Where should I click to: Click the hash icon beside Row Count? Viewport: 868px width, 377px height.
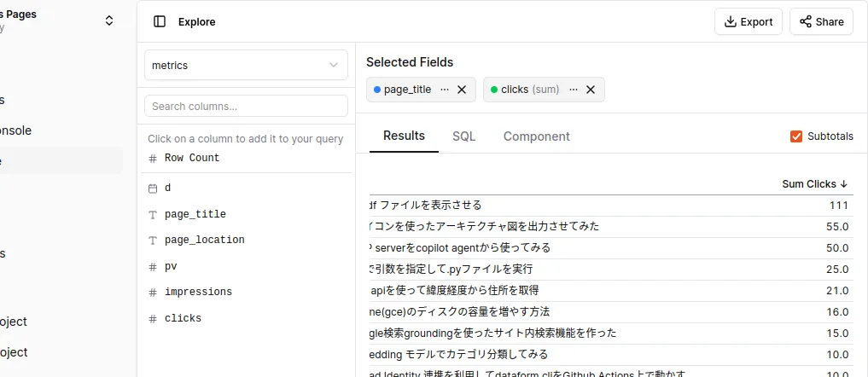[x=153, y=159]
